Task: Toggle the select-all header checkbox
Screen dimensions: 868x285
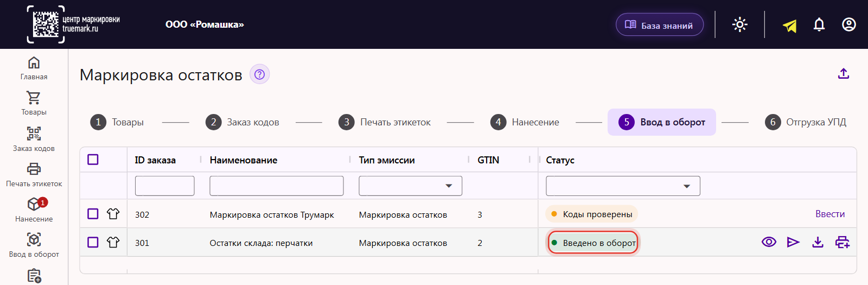Action: [93, 160]
